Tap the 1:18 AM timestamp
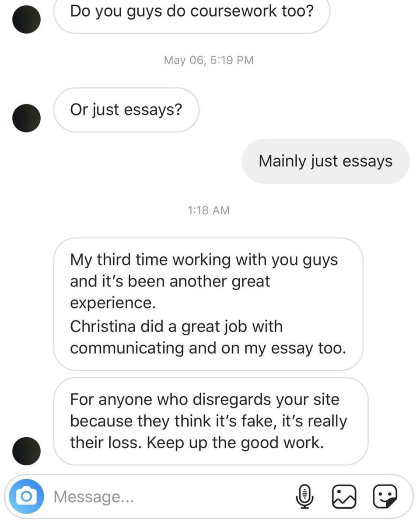This screenshot has width=420, height=527. (209, 210)
